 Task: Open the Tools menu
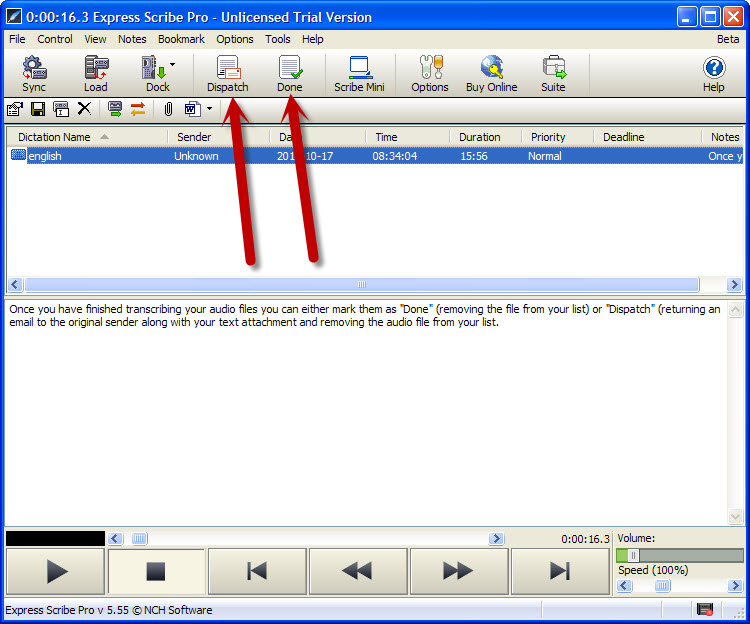tap(278, 39)
